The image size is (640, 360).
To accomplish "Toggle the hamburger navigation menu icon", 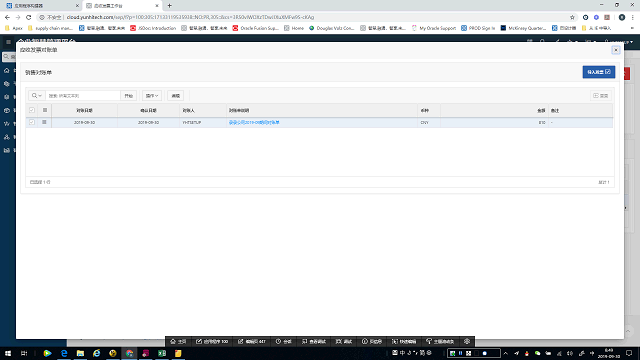I will [8, 42].
